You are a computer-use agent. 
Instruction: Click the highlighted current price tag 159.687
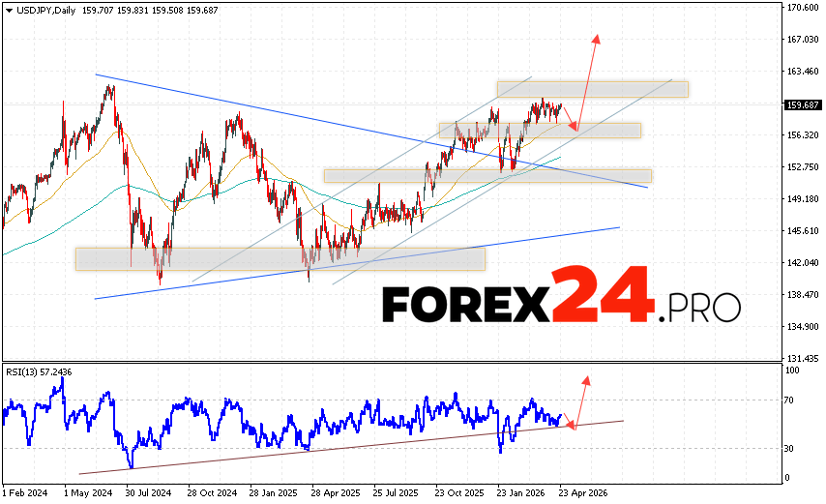click(x=799, y=105)
